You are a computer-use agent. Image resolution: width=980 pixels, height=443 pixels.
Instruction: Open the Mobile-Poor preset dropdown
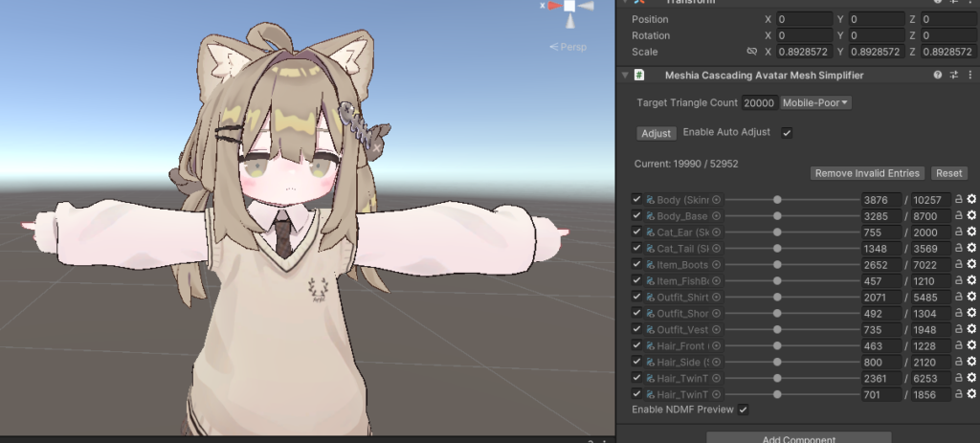(816, 102)
